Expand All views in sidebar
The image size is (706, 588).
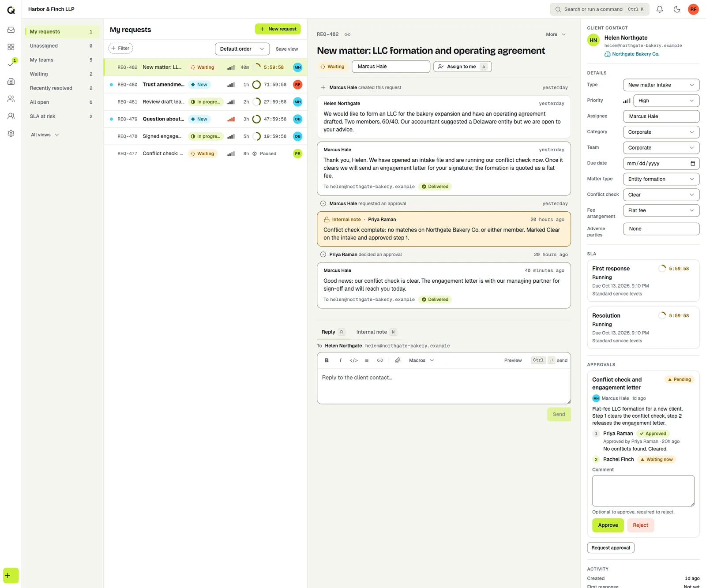(45, 135)
